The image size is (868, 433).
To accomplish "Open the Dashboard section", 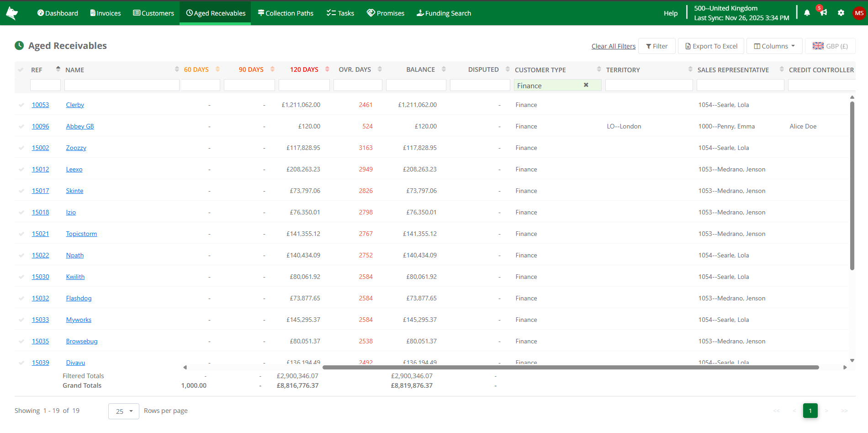I will point(57,13).
